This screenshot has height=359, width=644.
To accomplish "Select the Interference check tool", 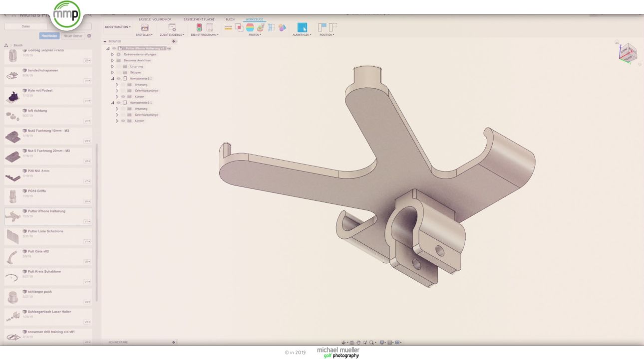I will pyautogui.click(x=239, y=27).
